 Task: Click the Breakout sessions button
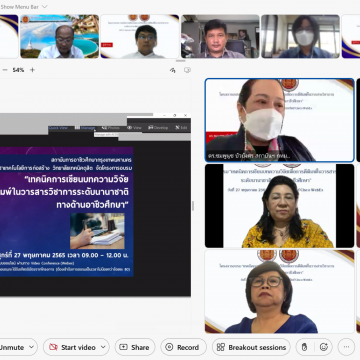tap(251, 347)
